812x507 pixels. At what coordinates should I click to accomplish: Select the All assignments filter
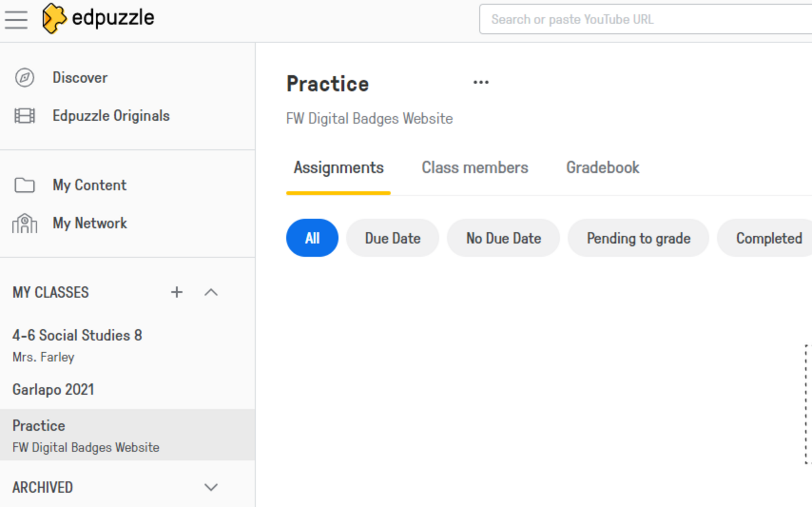312,238
